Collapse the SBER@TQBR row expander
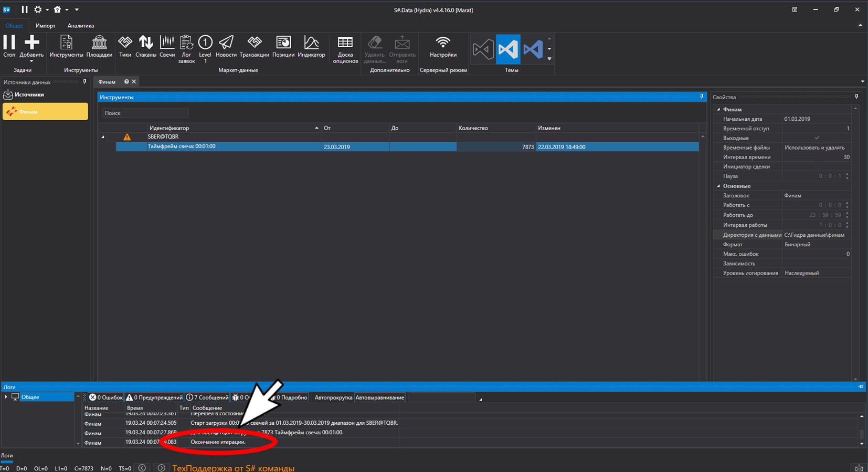This screenshot has width=868, height=472. pyautogui.click(x=103, y=137)
